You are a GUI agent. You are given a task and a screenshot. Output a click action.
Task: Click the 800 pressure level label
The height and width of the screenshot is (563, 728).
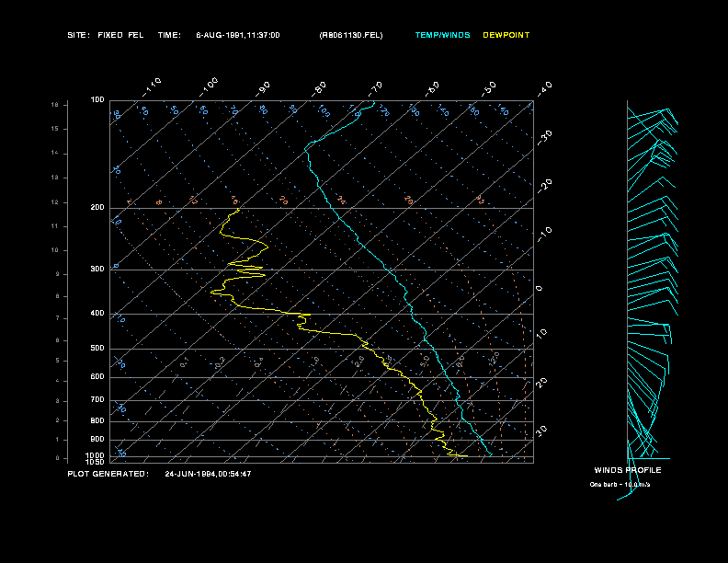coord(97,420)
